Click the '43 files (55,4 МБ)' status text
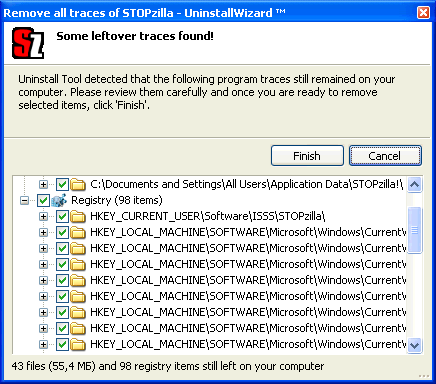This screenshot has width=436, height=384. click(54, 366)
